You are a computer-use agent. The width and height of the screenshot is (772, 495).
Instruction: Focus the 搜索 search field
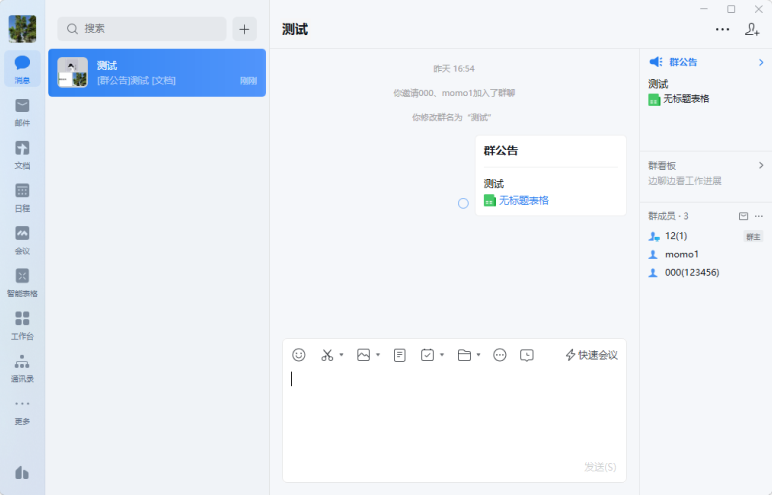tap(142, 29)
